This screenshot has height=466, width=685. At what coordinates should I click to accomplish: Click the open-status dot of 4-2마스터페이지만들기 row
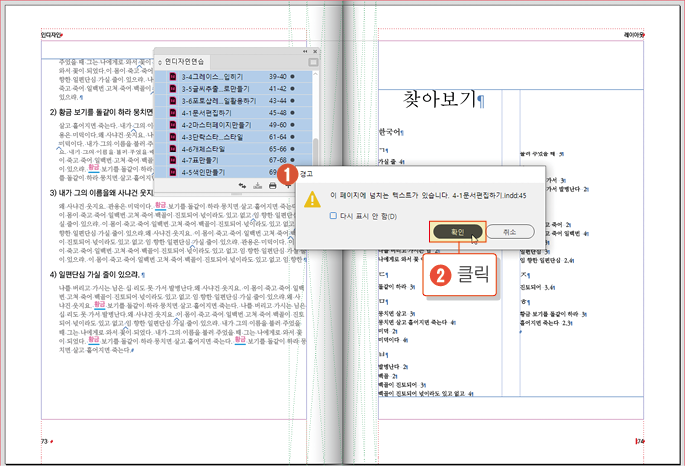pyautogui.click(x=292, y=125)
